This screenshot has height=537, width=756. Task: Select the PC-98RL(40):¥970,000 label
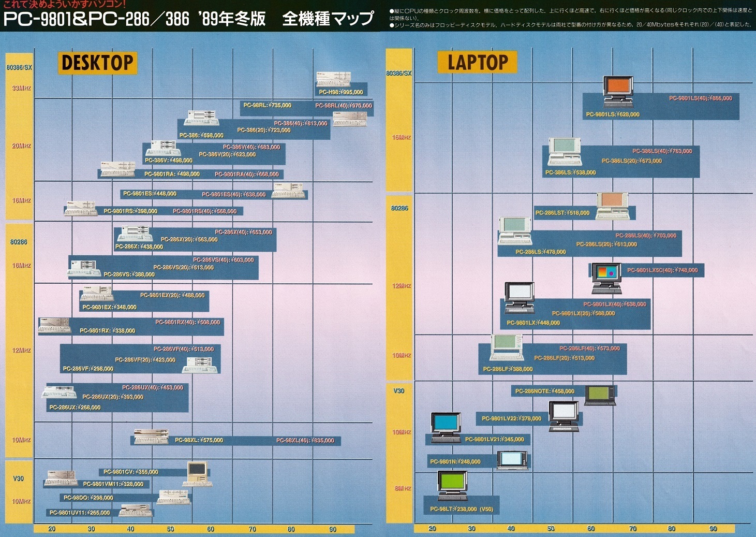coord(344,106)
